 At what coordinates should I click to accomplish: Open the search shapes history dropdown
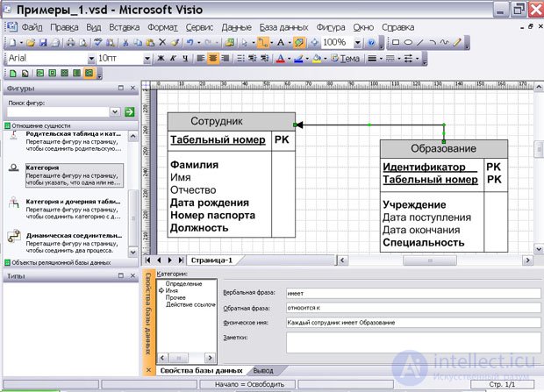click(x=115, y=111)
